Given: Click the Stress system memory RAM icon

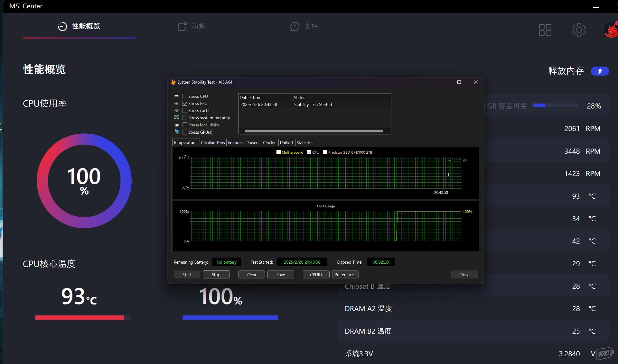Looking at the screenshot, I should pos(177,117).
